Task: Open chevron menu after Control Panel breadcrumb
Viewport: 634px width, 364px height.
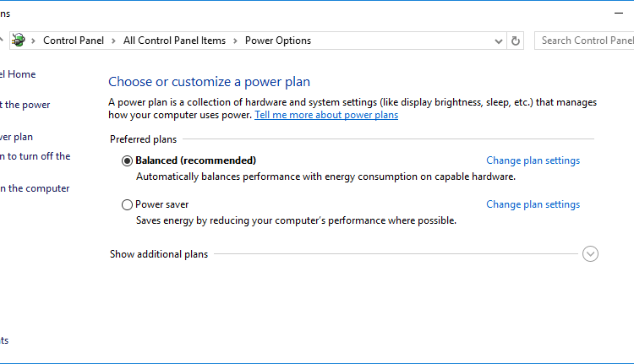Action: [116, 41]
